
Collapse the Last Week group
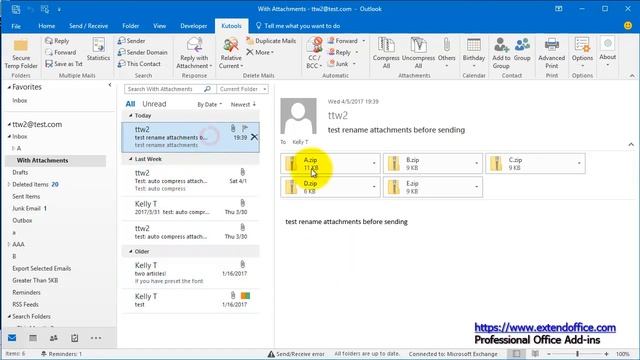(x=131, y=159)
